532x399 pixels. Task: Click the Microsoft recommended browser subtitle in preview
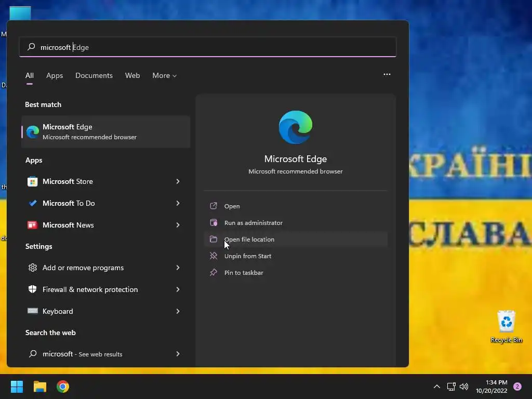[x=296, y=171]
